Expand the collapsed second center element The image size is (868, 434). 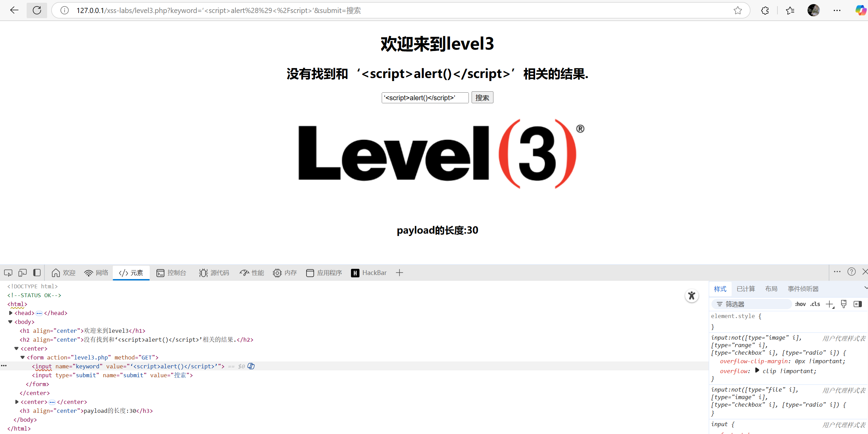pyautogui.click(x=17, y=402)
